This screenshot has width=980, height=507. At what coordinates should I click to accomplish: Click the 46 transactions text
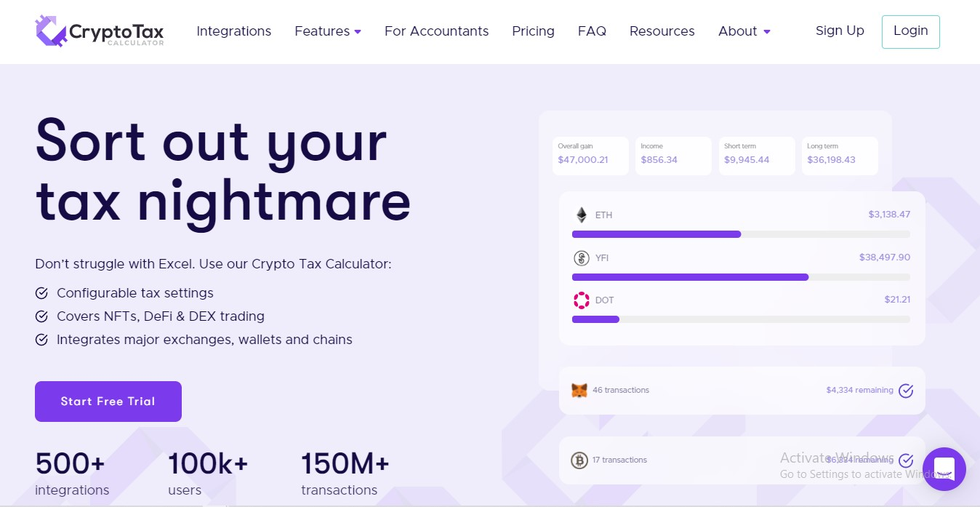621,391
